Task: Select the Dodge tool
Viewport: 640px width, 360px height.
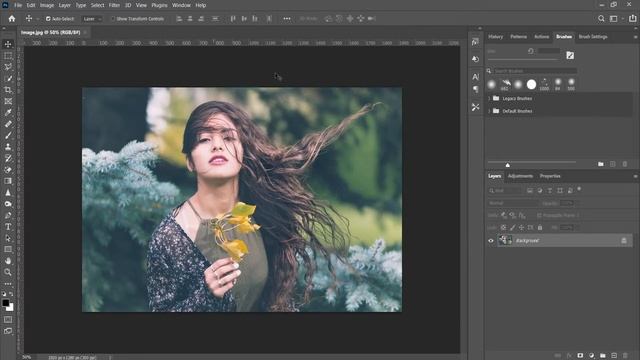Action: pyautogui.click(x=8, y=204)
